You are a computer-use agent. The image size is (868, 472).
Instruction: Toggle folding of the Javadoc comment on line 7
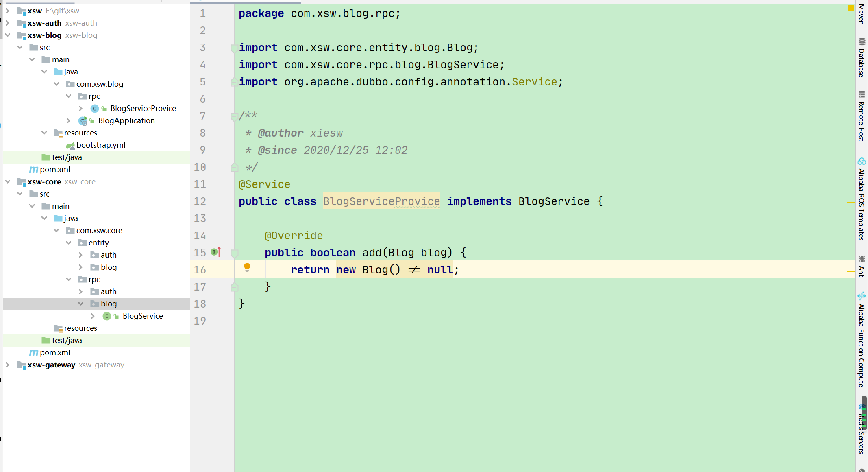(x=234, y=116)
